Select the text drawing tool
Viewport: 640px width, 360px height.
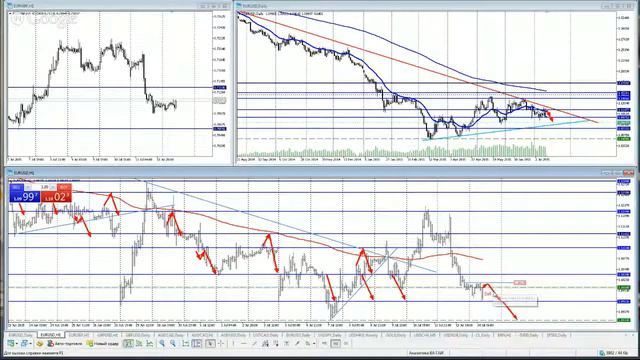[x=287, y=344]
